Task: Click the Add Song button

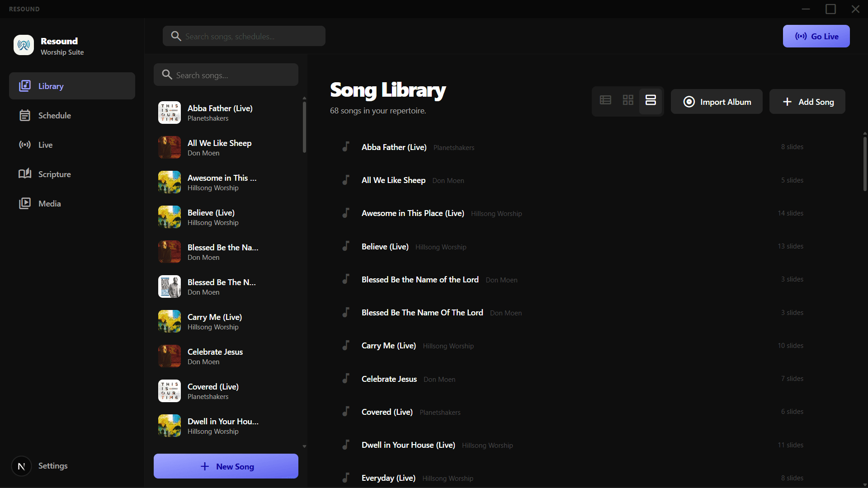Action: coord(807,102)
